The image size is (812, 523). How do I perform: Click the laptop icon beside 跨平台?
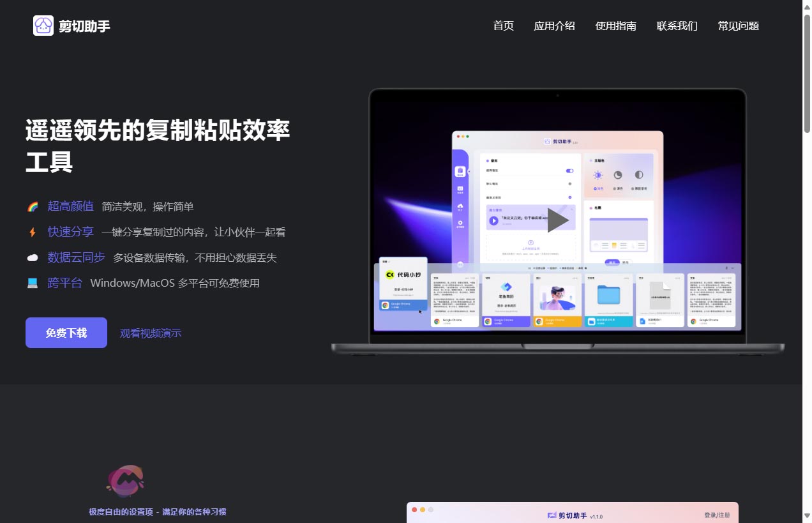tap(33, 284)
